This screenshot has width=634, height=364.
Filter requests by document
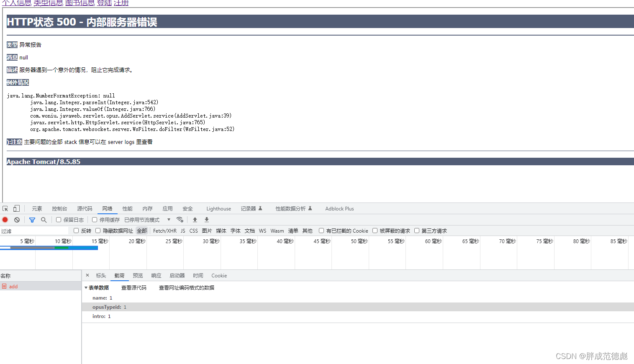[250, 231]
